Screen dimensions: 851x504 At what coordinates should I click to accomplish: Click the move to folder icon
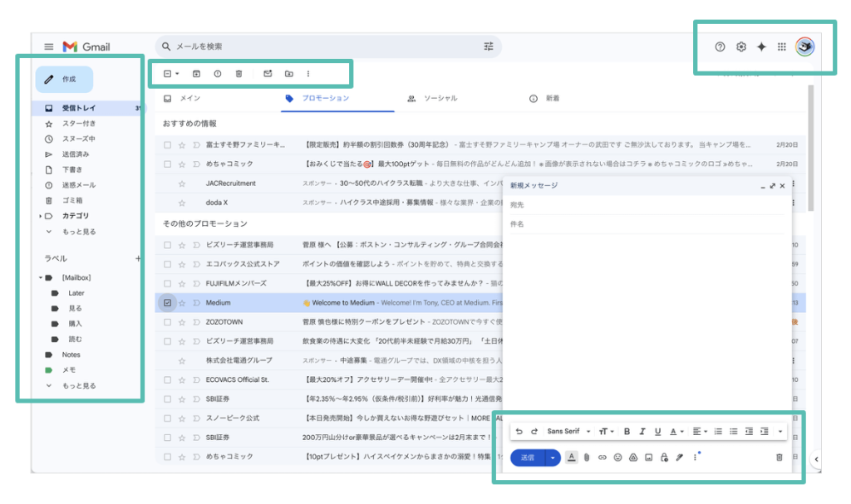pyautogui.click(x=288, y=74)
